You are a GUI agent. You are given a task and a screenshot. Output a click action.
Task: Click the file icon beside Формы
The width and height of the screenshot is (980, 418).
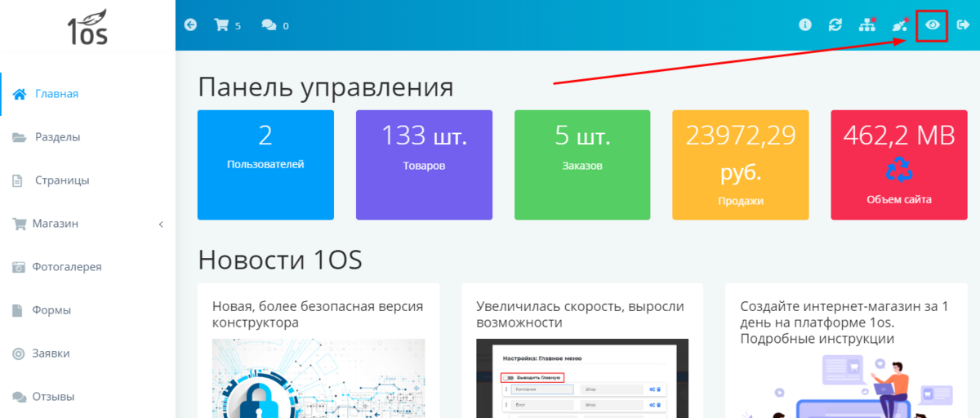17,310
